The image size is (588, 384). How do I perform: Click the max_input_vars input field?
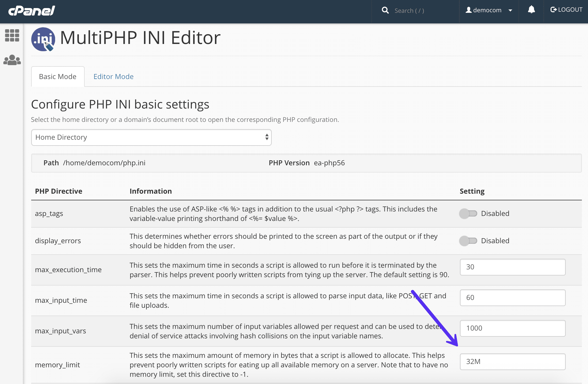[513, 328]
